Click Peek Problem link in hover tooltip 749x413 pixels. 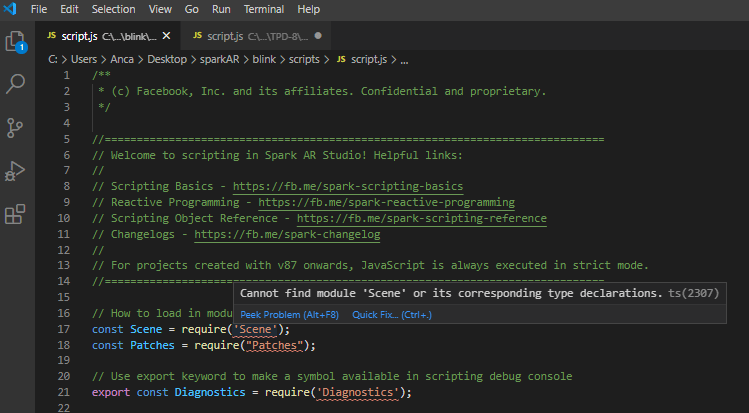[289, 315]
